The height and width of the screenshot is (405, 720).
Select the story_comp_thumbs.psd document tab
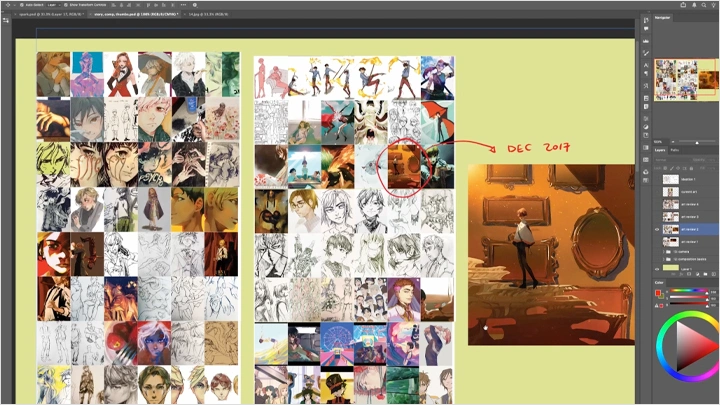click(x=136, y=14)
